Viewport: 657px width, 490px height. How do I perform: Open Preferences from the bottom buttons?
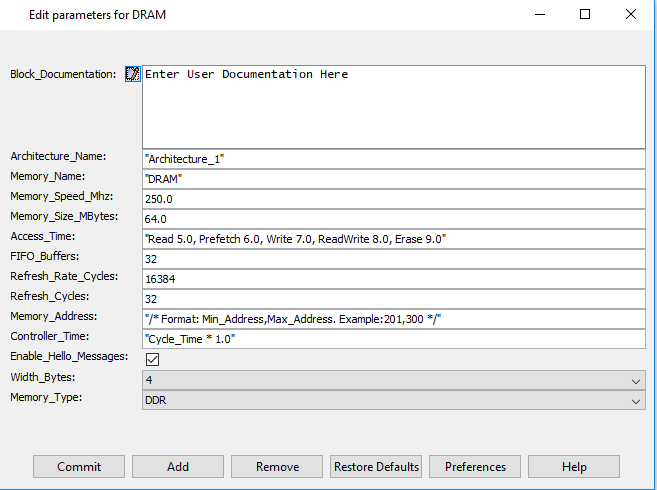point(475,467)
